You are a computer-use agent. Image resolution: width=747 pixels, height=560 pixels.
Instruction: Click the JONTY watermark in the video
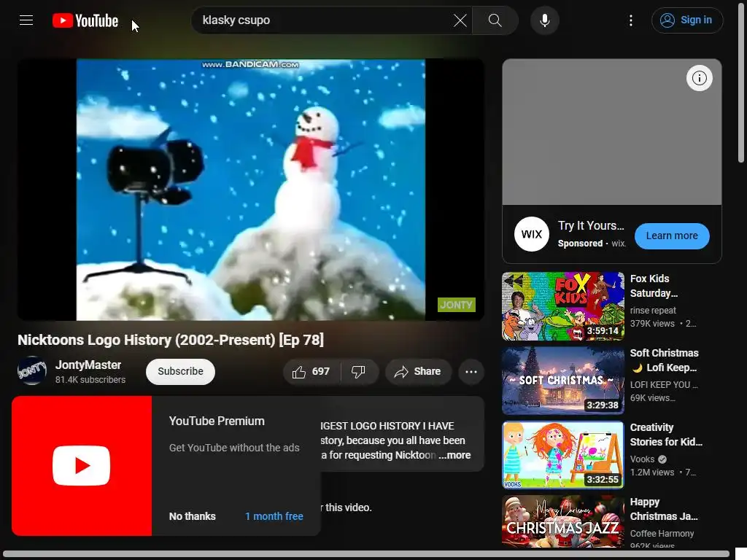tap(457, 305)
